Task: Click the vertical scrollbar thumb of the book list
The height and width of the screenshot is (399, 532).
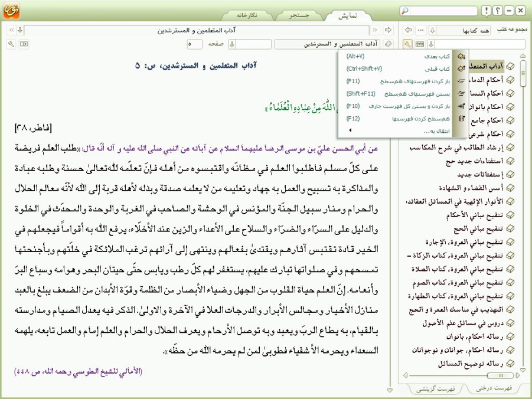Action: point(523,73)
